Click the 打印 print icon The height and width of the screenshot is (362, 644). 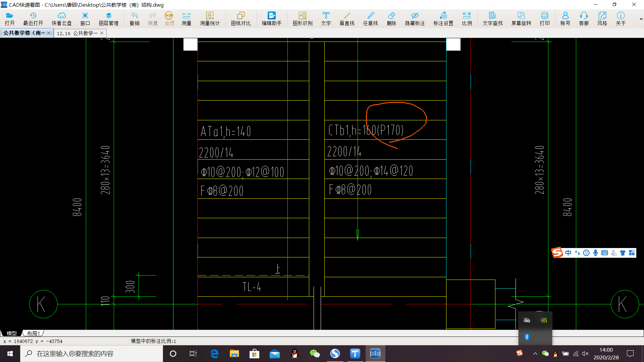coord(545,19)
